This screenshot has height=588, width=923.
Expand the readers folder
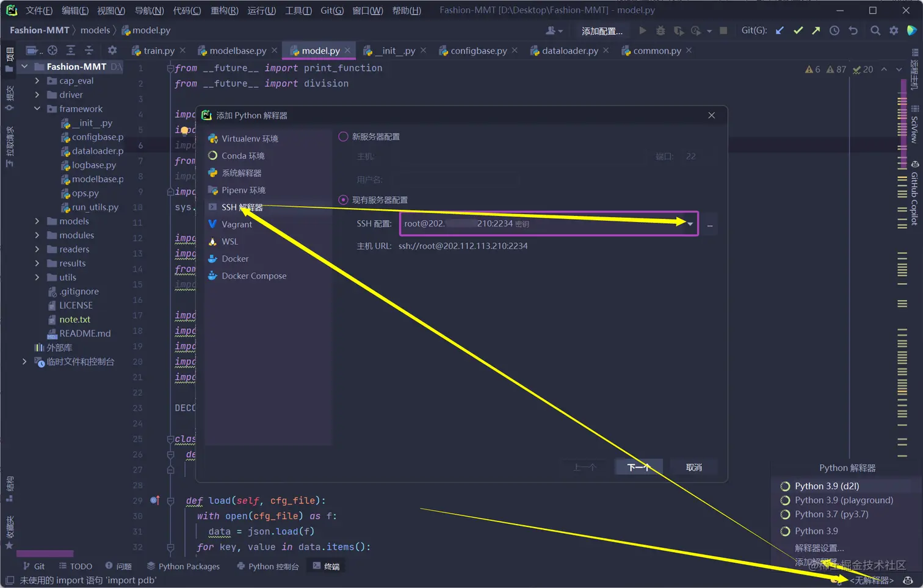[37, 249]
